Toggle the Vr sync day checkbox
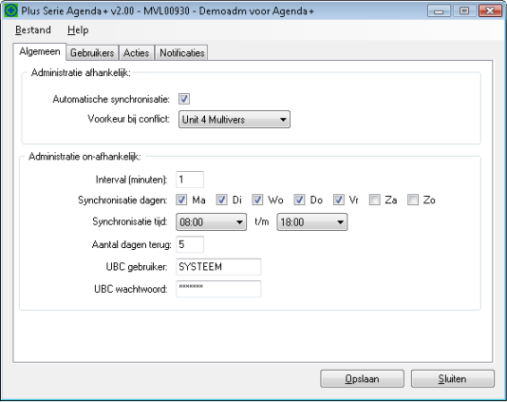This screenshot has height=402, width=507. click(339, 200)
